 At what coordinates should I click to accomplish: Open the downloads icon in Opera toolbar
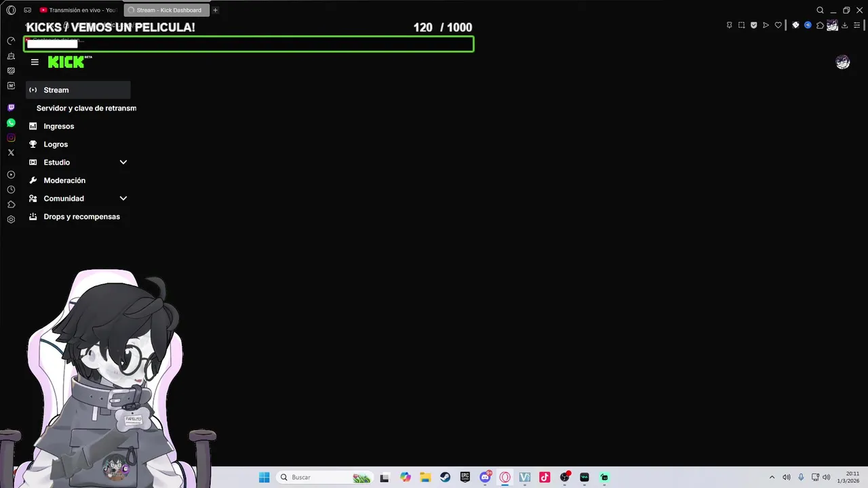844,25
